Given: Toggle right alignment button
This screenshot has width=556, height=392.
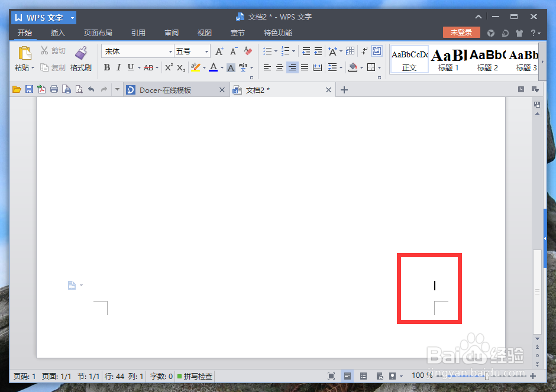Looking at the screenshot, I should click(x=292, y=67).
